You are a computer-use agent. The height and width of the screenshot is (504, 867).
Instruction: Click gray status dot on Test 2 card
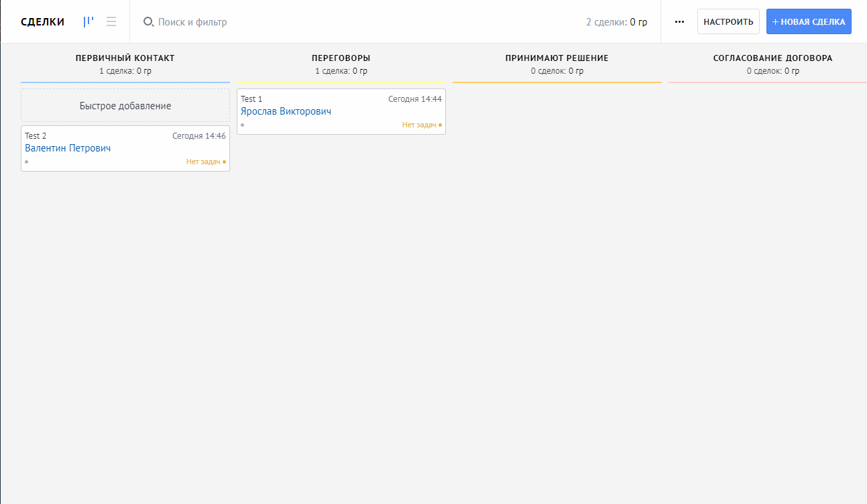27,162
